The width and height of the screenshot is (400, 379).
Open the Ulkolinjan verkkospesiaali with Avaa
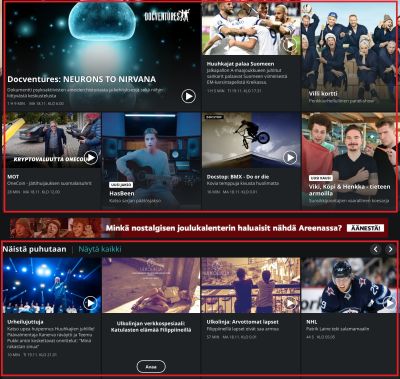click(x=151, y=367)
